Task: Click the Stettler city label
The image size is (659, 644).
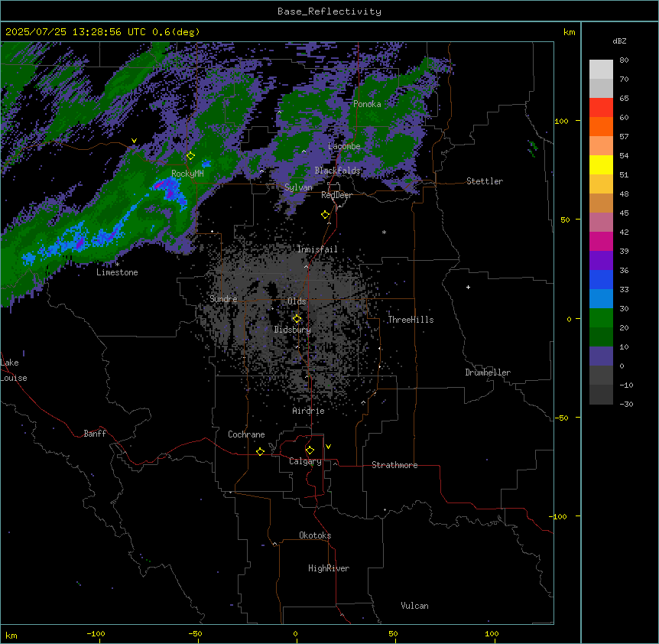Action: pos(485,181)
